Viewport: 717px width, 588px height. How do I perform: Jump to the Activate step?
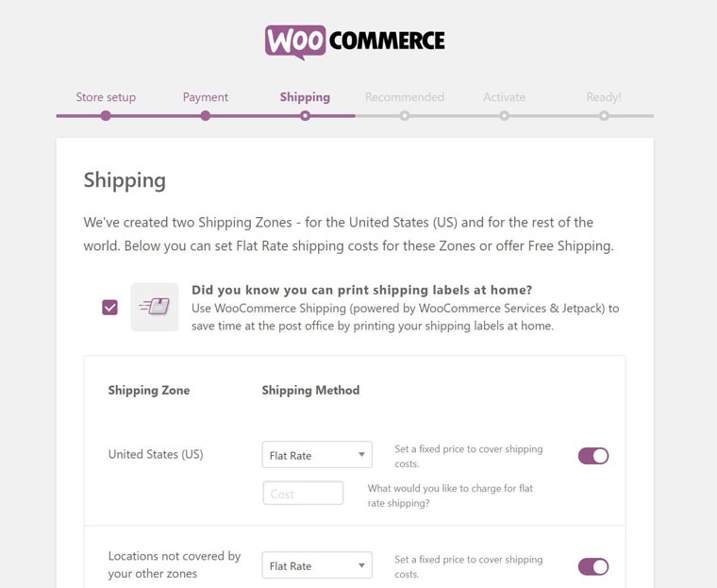pyautogui.click(x=505, y=97)
